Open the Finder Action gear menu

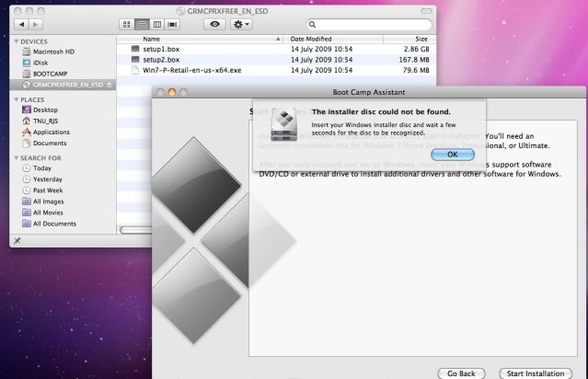tap(241, 24)
